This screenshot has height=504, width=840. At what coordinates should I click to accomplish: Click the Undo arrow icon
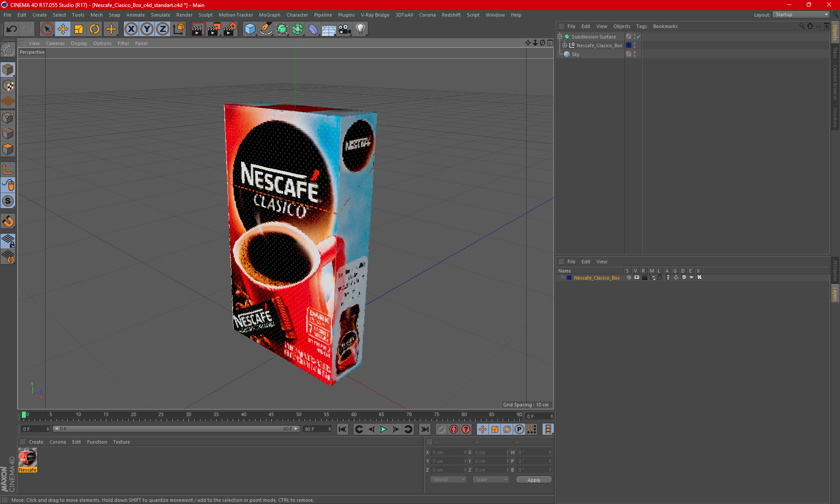coord(12,29)
